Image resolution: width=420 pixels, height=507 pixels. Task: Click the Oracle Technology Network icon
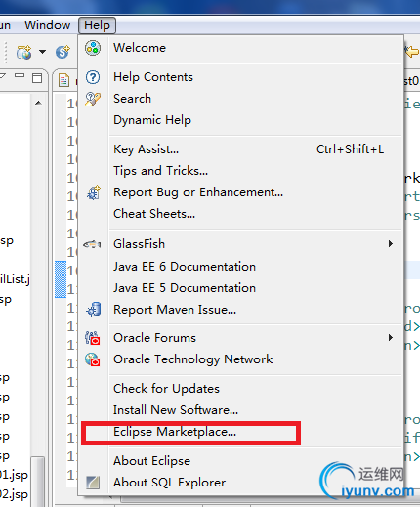point(93,359)
